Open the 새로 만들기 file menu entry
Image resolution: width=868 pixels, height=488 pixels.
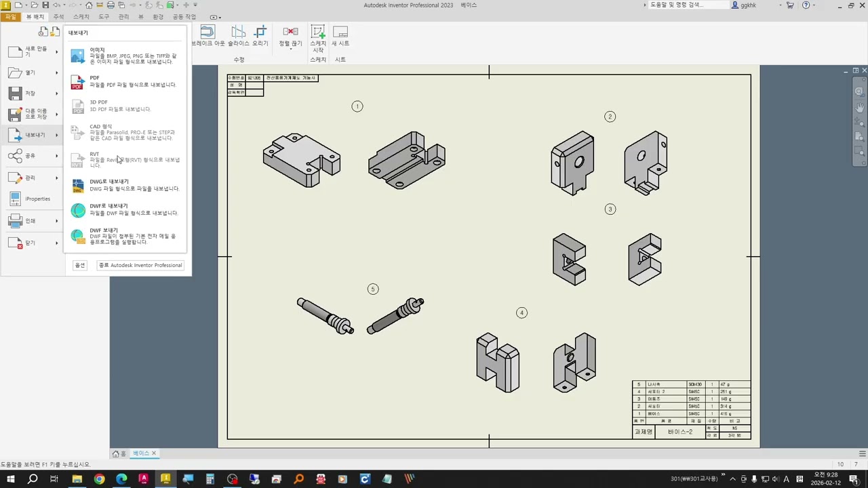[32, 52]
